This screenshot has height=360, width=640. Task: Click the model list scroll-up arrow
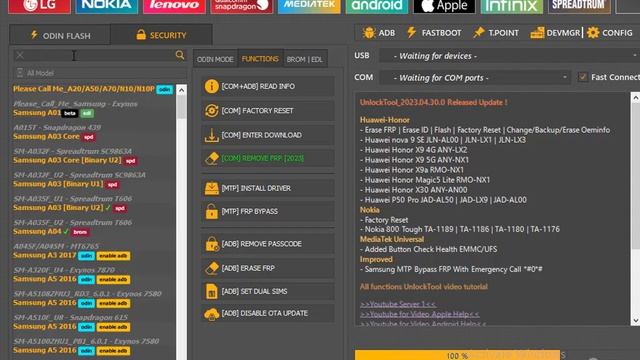coord(181,90)
